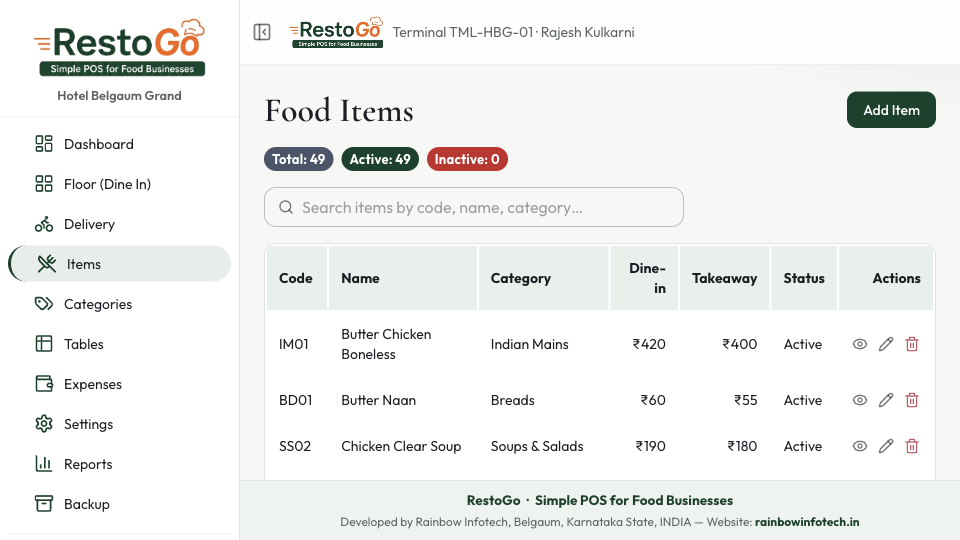Click the RestoGo logo in top bar
This screenshot has width=960, height=540.
point(336,32)
